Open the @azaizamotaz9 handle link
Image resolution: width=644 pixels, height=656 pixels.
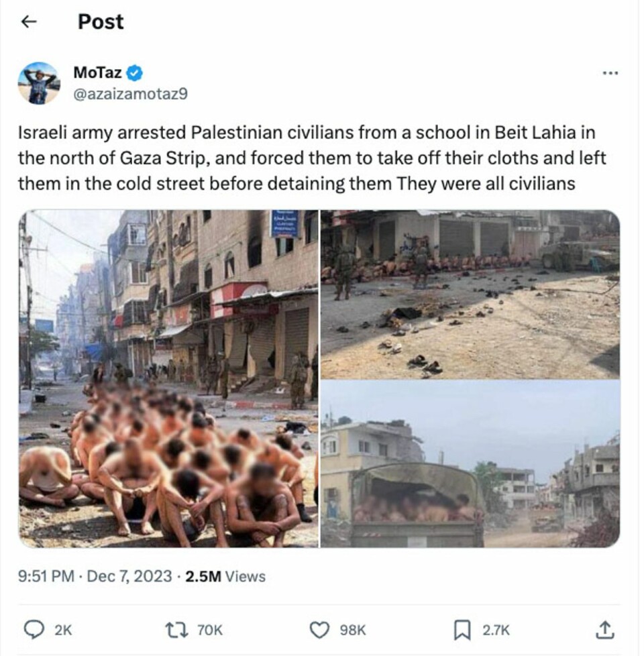point(130,94)
